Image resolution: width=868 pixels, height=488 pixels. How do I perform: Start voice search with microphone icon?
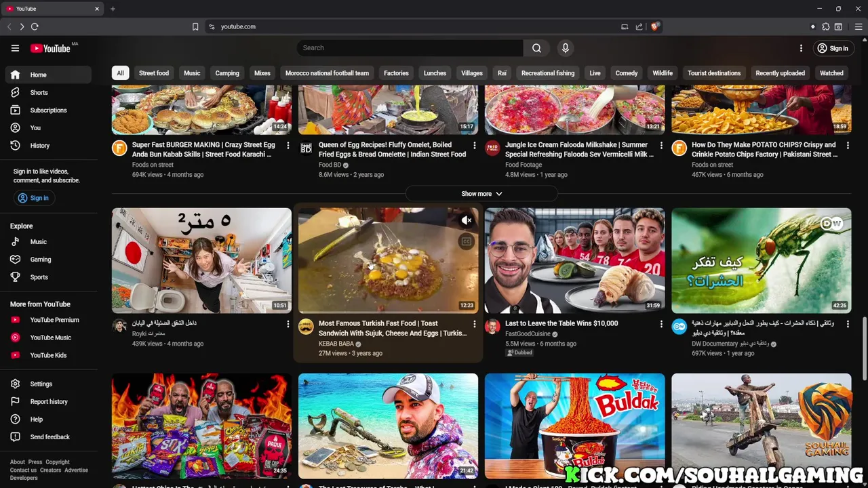565,48
